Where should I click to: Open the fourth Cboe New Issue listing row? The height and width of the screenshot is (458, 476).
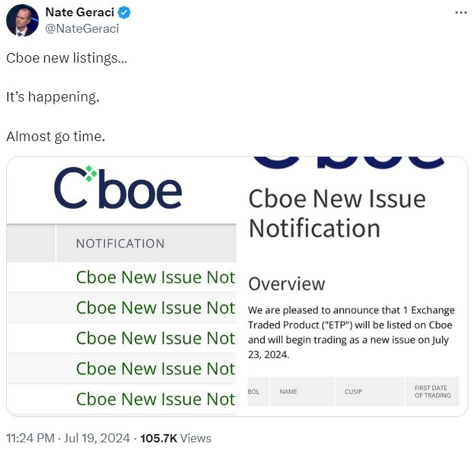[155, 369]
